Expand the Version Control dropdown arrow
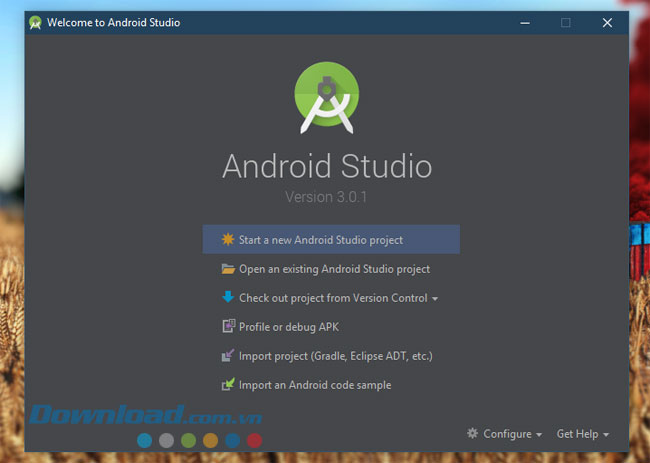650x463 pixels. pos(435,299)
